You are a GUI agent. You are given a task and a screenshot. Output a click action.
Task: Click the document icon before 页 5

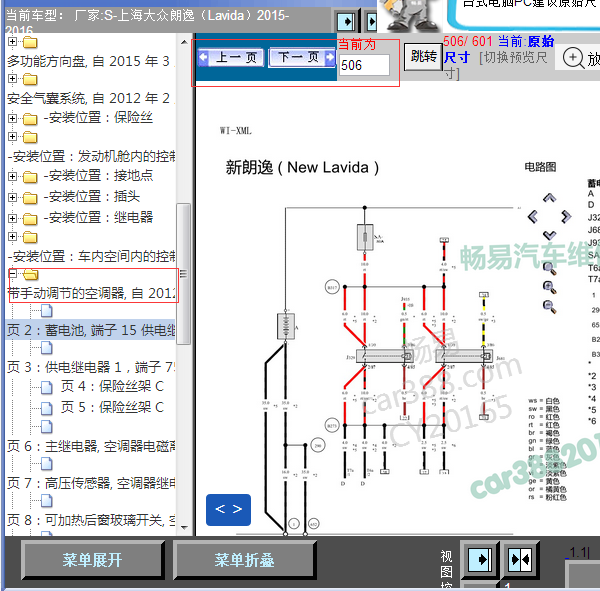(47, 408)
